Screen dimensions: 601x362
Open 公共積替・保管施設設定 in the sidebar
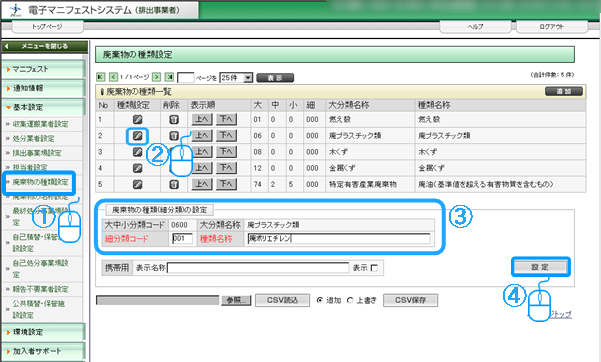39,309
